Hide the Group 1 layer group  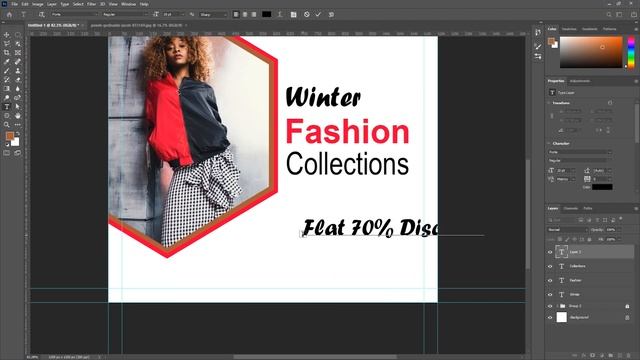550,306
